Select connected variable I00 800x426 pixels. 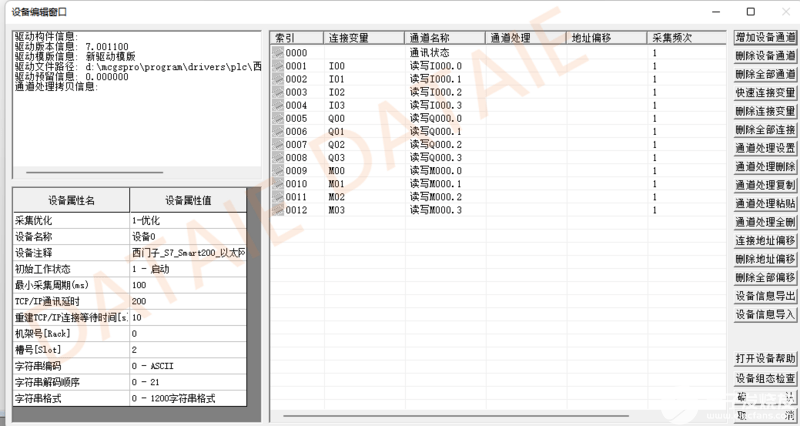point(337,66)
